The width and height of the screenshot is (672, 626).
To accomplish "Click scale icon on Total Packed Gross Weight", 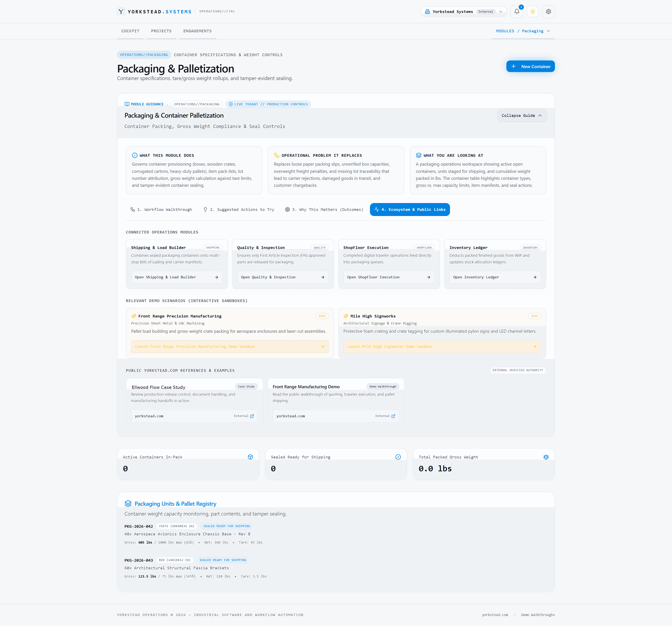I will 546,457.
